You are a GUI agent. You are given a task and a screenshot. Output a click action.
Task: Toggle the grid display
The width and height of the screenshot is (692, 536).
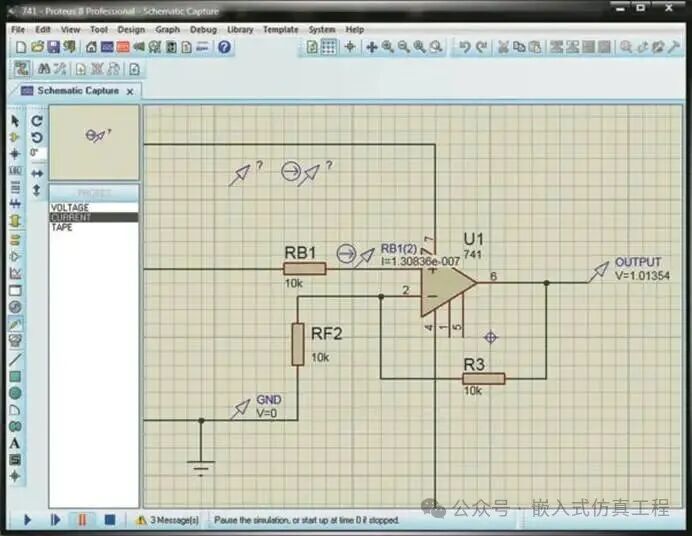328,47
